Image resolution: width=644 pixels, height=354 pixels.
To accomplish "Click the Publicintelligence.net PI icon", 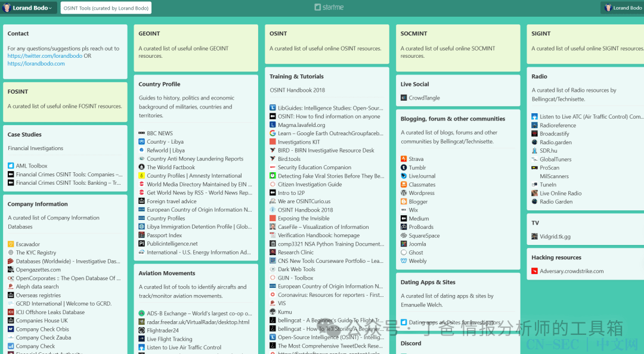I will coord(142,244).
